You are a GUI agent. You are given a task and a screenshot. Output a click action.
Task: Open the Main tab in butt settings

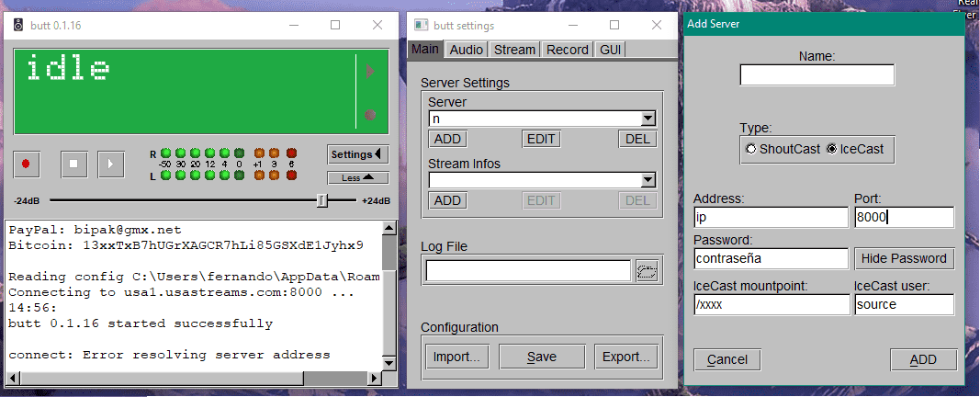point(425,49)
